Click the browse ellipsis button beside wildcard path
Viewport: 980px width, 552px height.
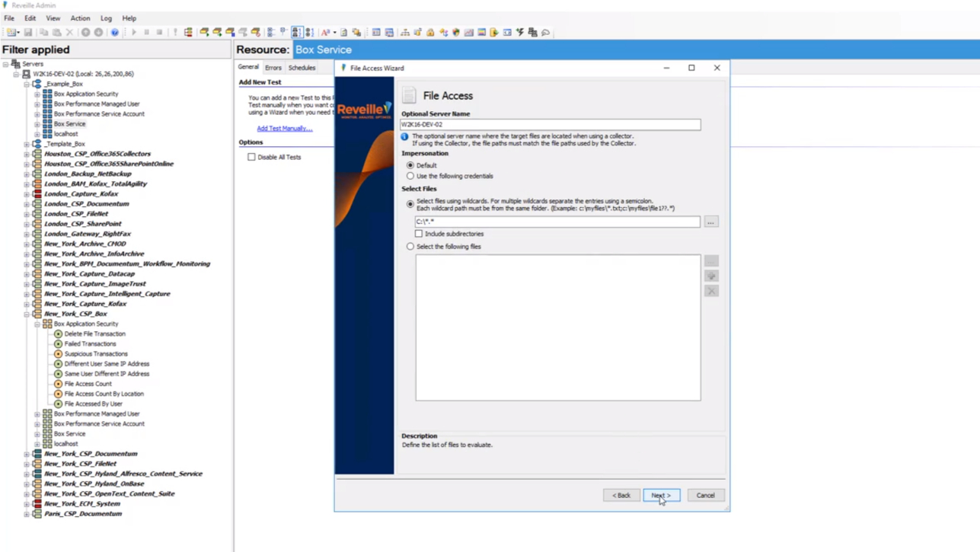point(711,222)
